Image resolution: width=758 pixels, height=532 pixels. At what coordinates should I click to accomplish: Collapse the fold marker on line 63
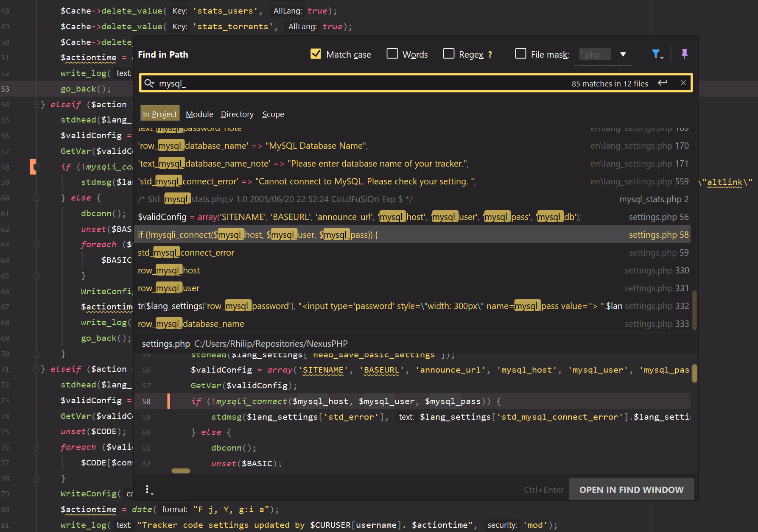coord(36,245)
